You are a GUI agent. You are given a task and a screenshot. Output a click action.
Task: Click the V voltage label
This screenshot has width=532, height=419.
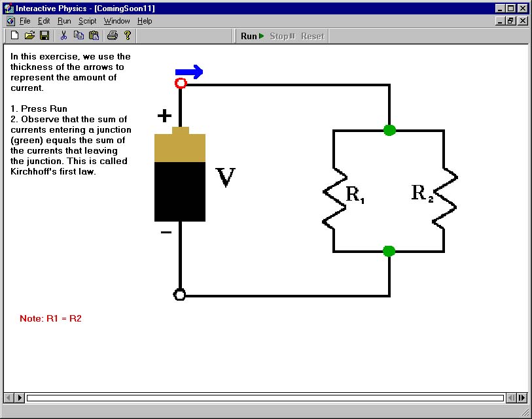tap(225, 177)
